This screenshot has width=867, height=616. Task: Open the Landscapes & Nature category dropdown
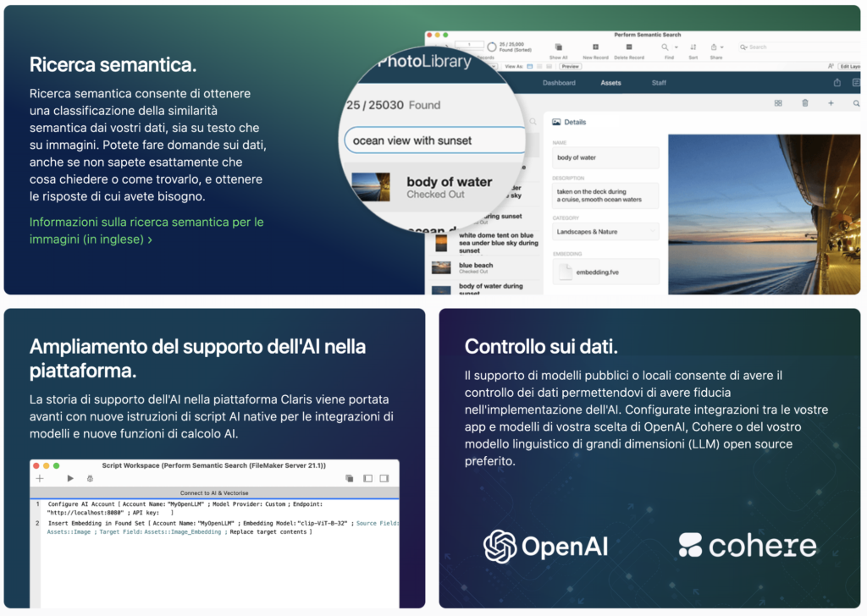pos(605,232)
